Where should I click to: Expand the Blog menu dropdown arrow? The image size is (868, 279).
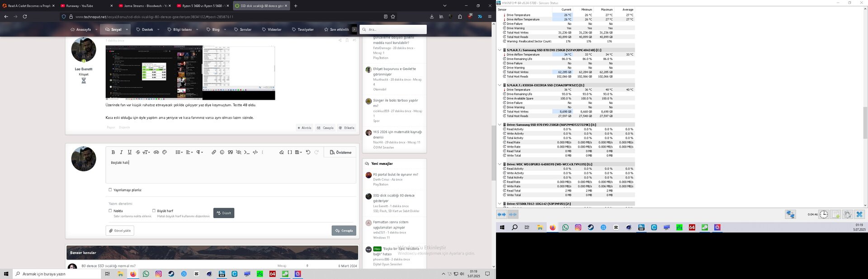click(225, 29)
